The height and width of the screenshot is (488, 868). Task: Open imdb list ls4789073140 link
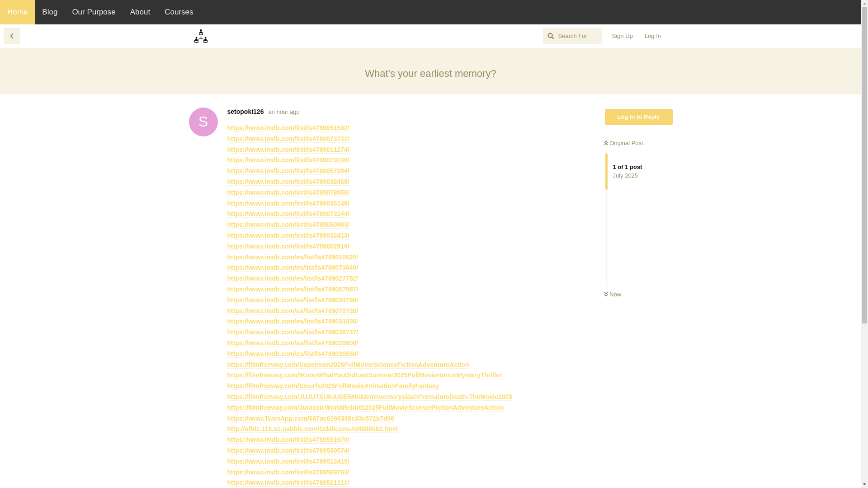[288, 160]
